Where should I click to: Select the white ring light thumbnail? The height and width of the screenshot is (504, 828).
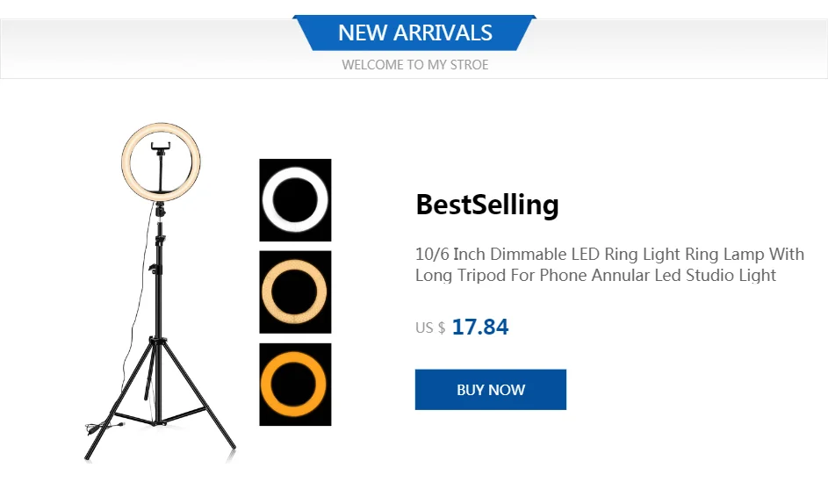click(x=295, y=200)
